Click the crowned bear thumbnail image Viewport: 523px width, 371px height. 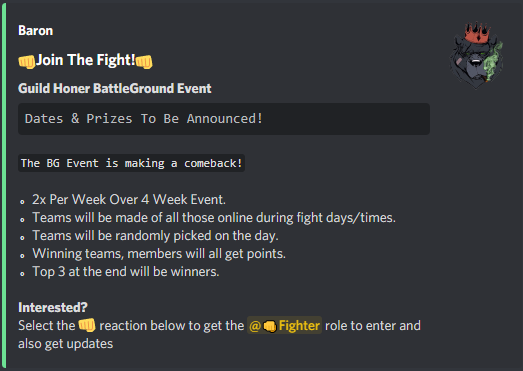coord(476,55)
